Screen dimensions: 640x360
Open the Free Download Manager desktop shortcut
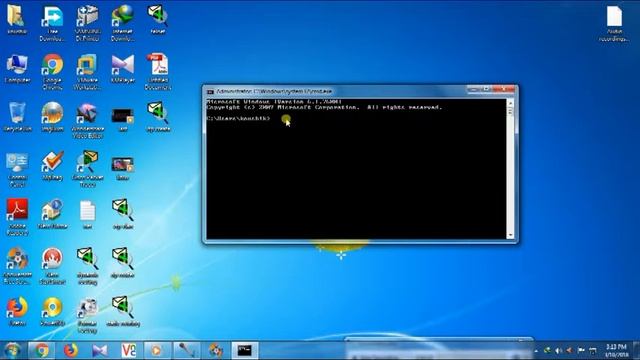[52, 23]
